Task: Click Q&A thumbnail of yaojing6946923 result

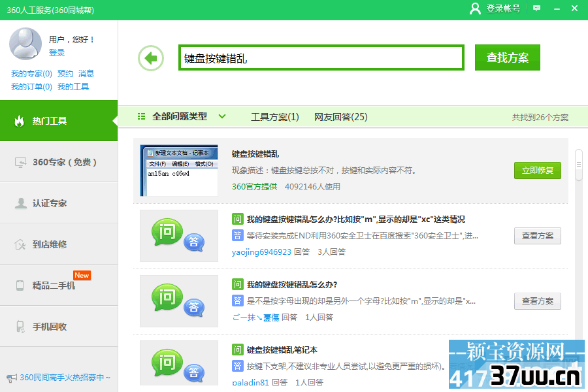Action: (179, 236)
